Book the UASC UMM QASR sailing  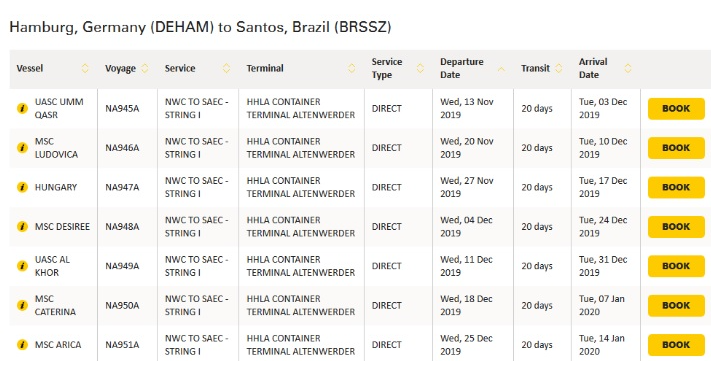[x=676, y=109]
